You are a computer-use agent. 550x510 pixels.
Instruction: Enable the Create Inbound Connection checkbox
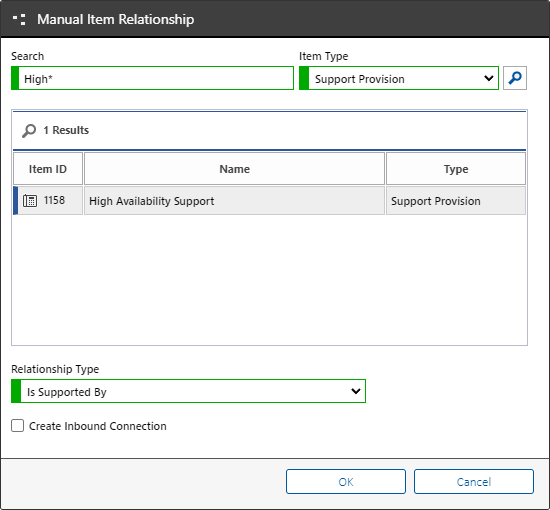point(18,425)
